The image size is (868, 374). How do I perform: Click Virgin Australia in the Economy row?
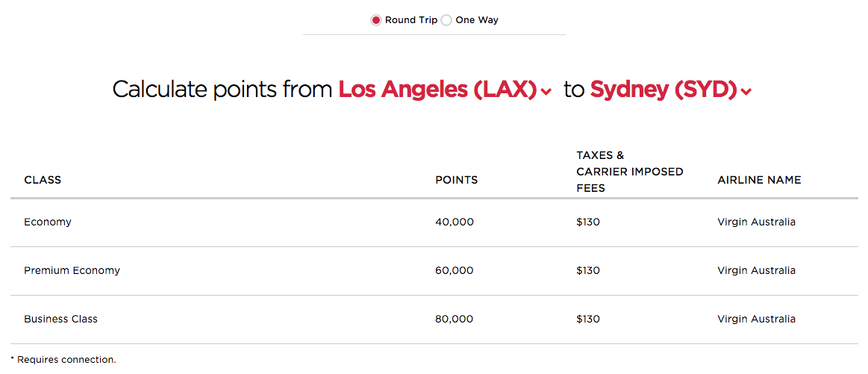pyautogui.click(x=756, y=222)
